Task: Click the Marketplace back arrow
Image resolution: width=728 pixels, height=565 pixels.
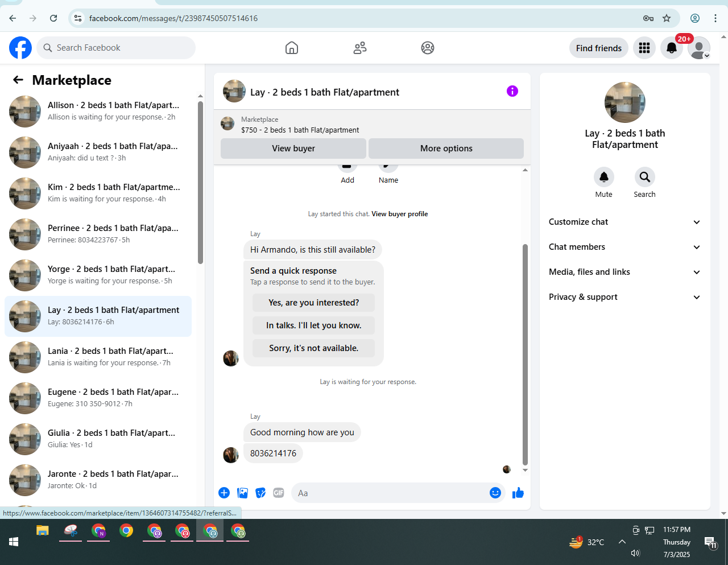Action: pyautogui.click(x=18, y=80)
